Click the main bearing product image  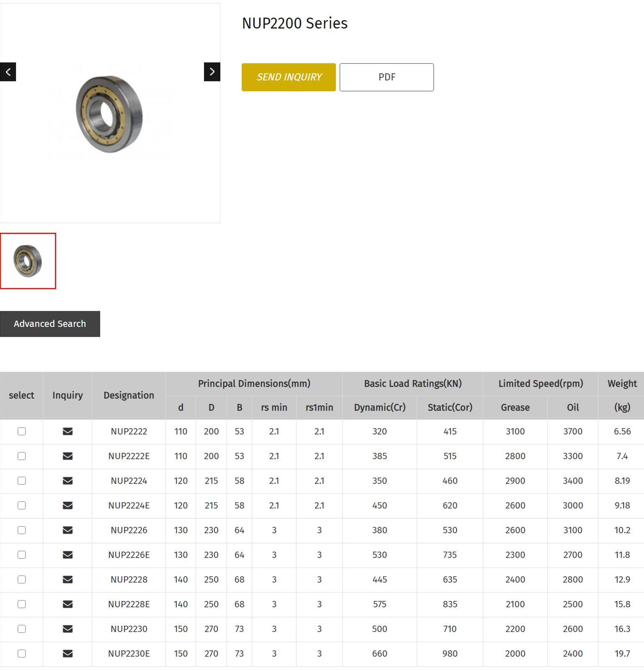[x=110, y=114]
